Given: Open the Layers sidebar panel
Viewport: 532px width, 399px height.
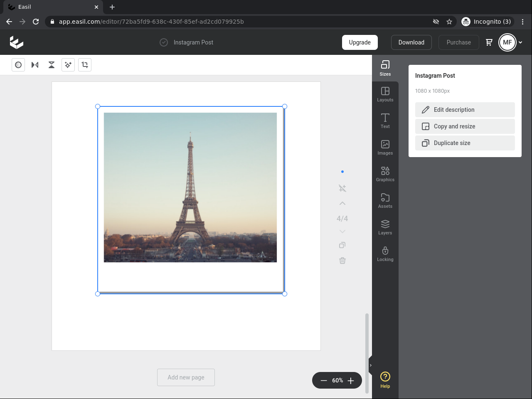Looking at the screenshot, I should 385,227.
